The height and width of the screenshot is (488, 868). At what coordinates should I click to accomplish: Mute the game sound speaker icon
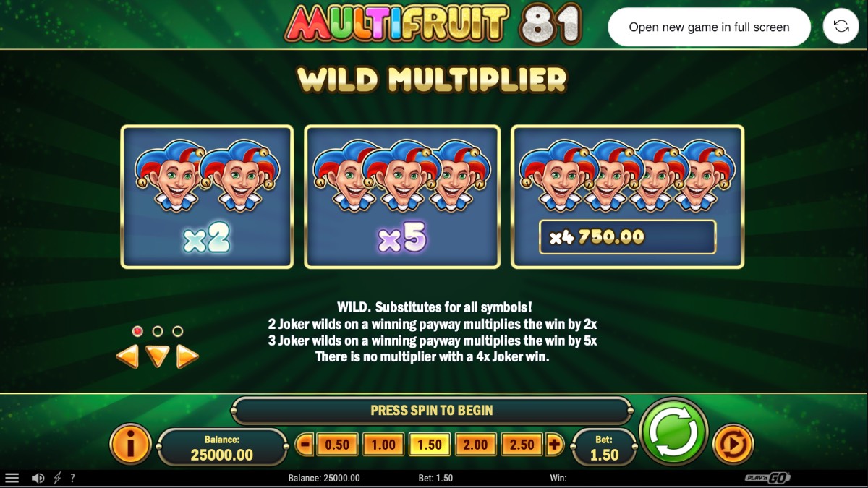click(38, 478)
